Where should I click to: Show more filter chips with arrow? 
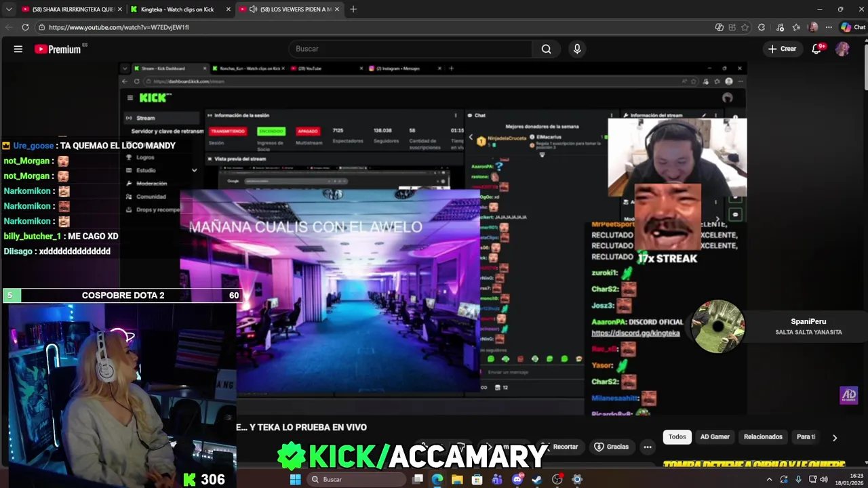point(835,437)
